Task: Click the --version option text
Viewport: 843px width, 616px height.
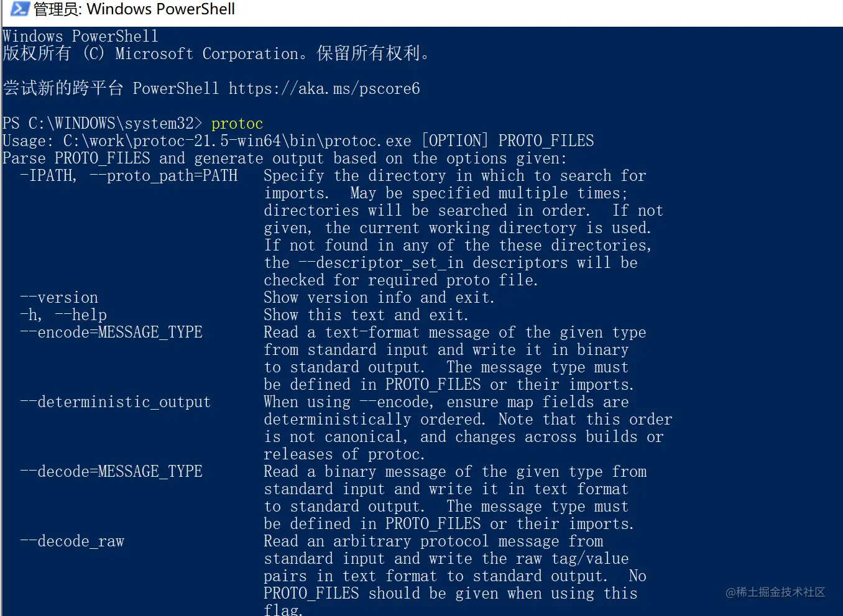Action: pyautogui.click(x=59, y=298)
